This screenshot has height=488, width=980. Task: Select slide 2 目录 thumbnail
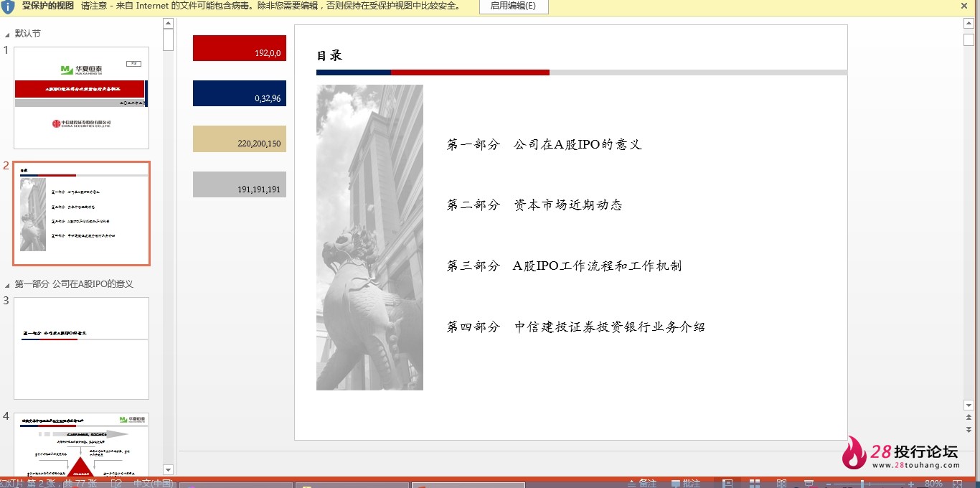(81, 213)
